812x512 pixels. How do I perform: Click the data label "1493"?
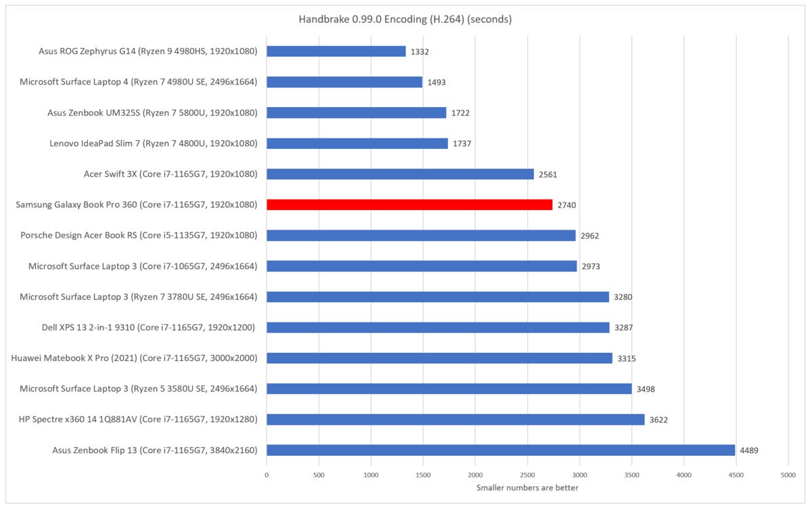pyautogui.click(x=436, y=83)
